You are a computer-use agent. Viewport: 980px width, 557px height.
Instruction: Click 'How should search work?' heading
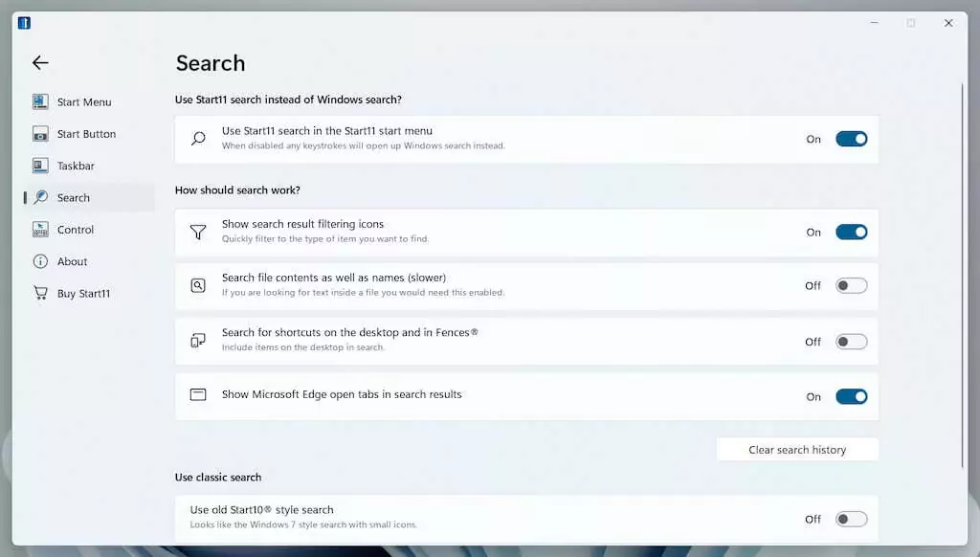[237, 190]
